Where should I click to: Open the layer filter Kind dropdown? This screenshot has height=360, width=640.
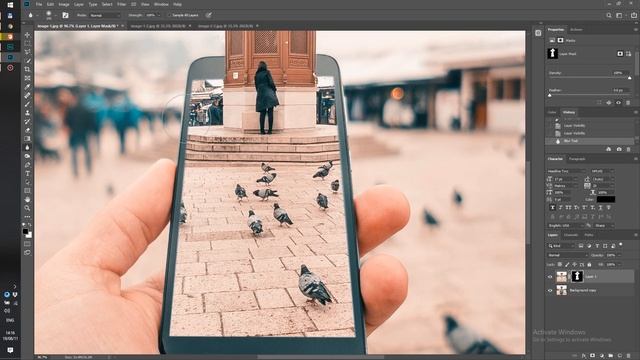[561, 246]
